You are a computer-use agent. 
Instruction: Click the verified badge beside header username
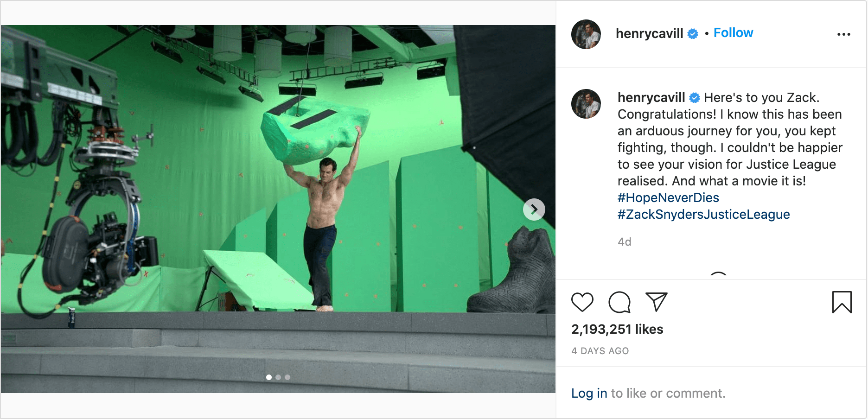(x=693, y=34)
